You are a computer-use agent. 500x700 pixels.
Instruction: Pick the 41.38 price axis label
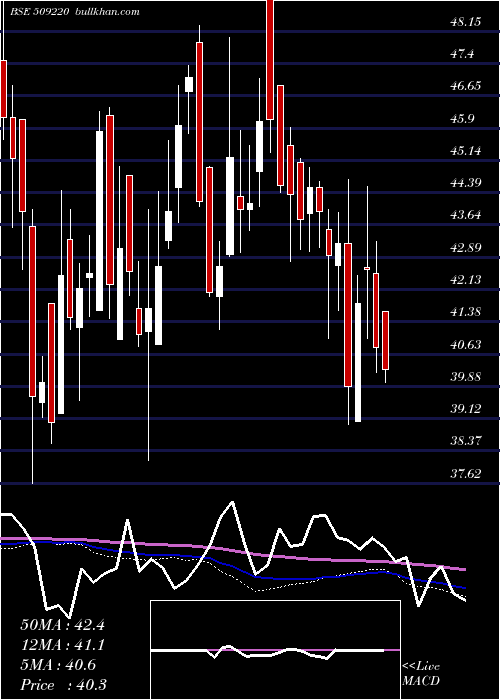click(466, 312)
